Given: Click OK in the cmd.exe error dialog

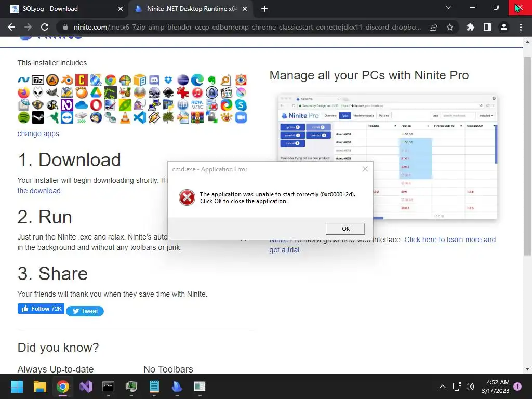Looking at the screenshot, I should tap(345, 229).
